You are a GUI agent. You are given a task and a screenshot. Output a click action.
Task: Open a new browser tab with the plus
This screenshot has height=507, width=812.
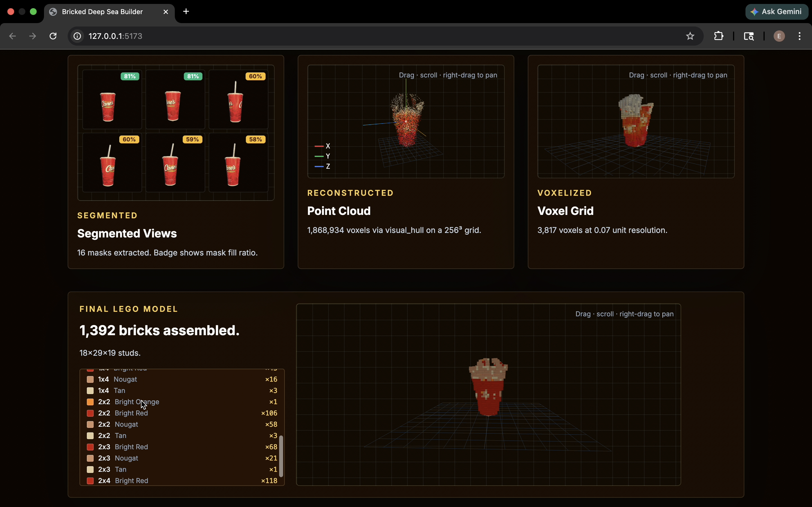[x=186, y=12]
